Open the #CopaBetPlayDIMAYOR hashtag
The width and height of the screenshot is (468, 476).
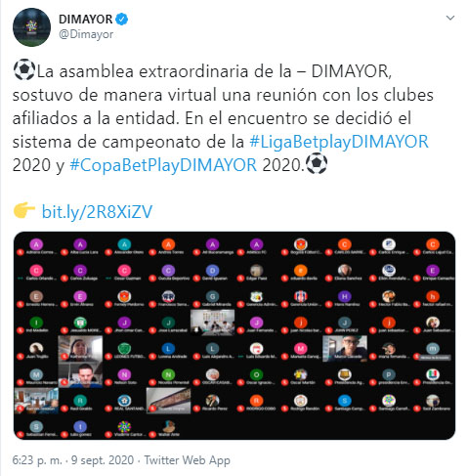click(x=163, y=165)
